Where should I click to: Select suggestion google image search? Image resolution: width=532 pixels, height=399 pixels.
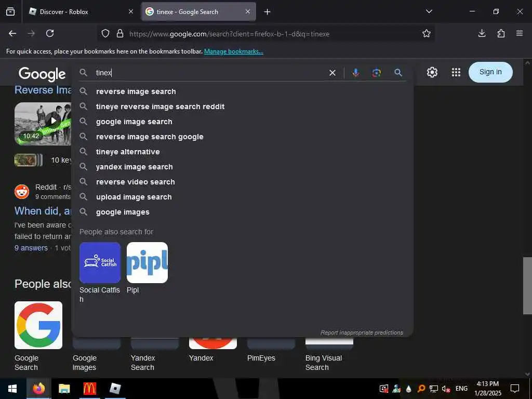coord(243,122)
